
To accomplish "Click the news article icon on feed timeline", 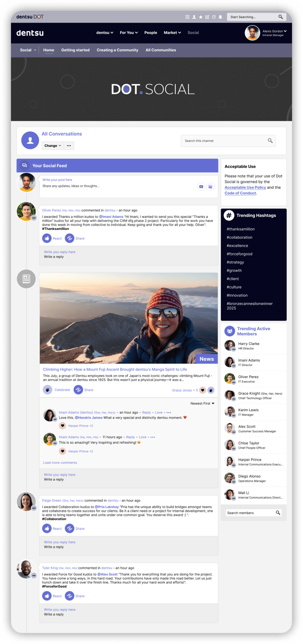I will click(27, 279).
